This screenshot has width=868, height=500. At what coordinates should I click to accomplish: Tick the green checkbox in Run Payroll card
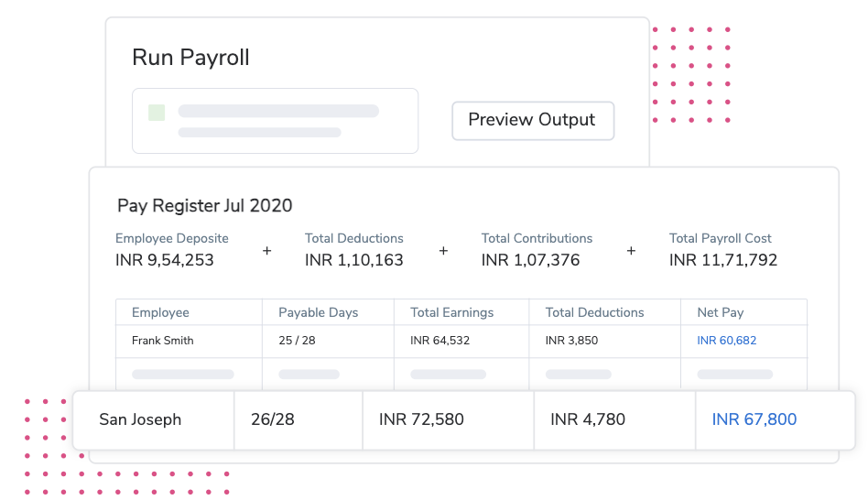[x=157, y=113]
